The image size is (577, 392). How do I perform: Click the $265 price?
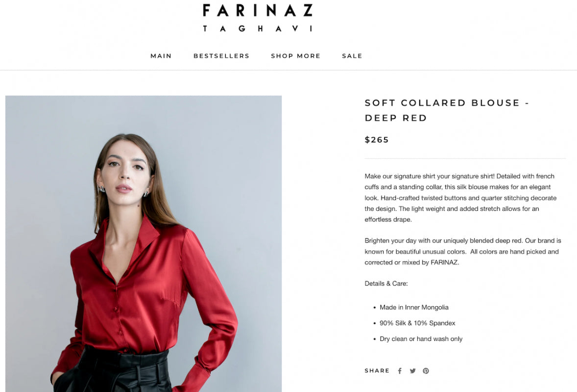pos(377,140)
